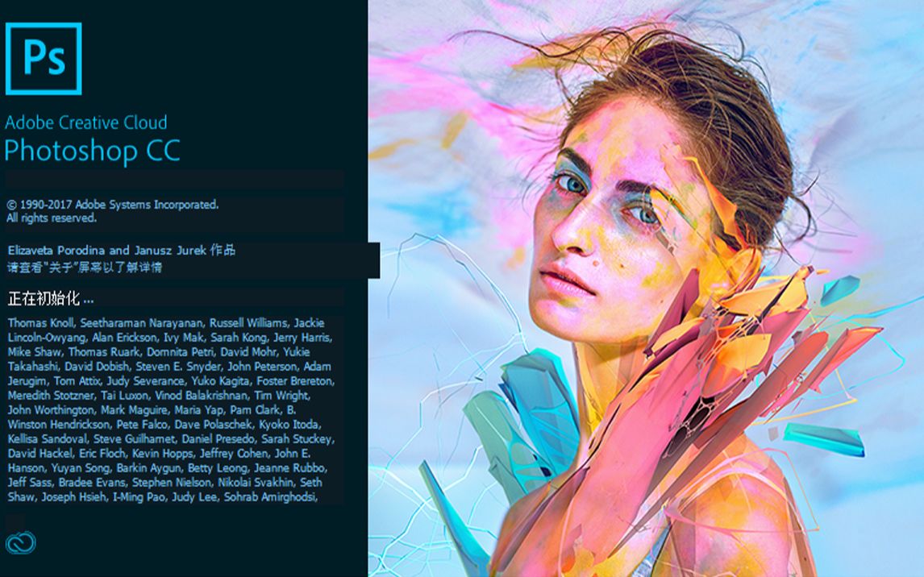Click Sohrab Amirghodsi's name in the credits
Screen dimensions: 924x577
pyautogui.click(x=270, y=497)
